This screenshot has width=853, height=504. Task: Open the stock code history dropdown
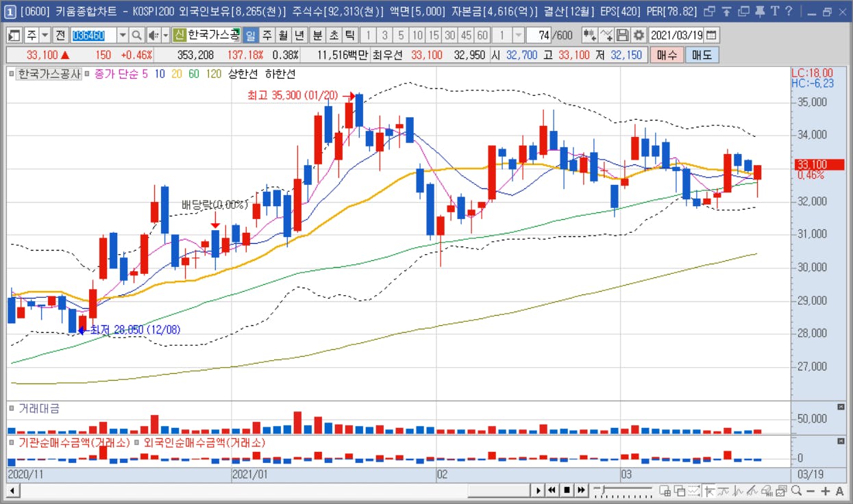click(x=123, y=35)
